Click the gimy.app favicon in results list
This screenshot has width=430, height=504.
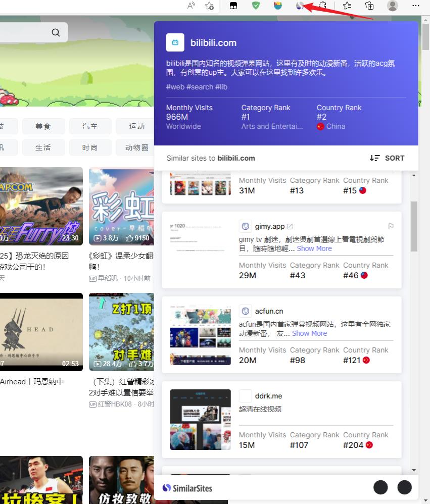click(246, 226)
